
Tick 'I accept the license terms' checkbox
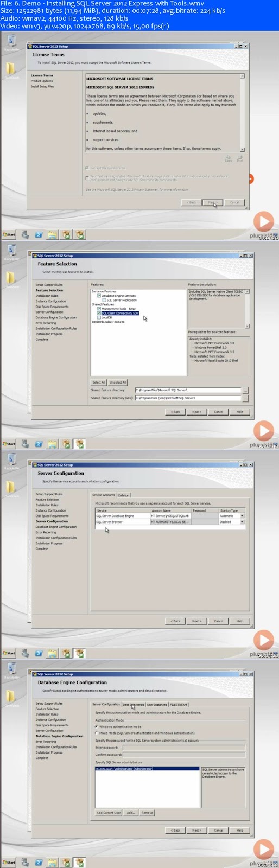[x=87, y=168]
